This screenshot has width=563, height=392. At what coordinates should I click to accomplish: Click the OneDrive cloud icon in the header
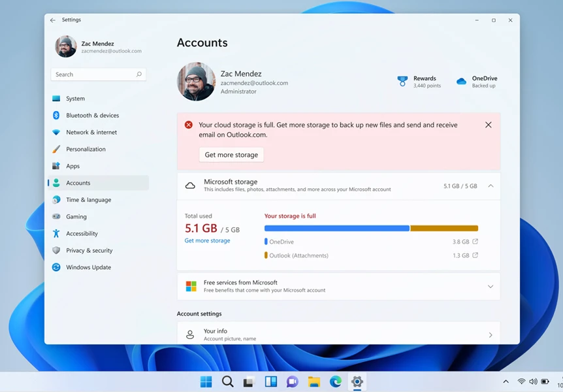(x=461, y=81)
